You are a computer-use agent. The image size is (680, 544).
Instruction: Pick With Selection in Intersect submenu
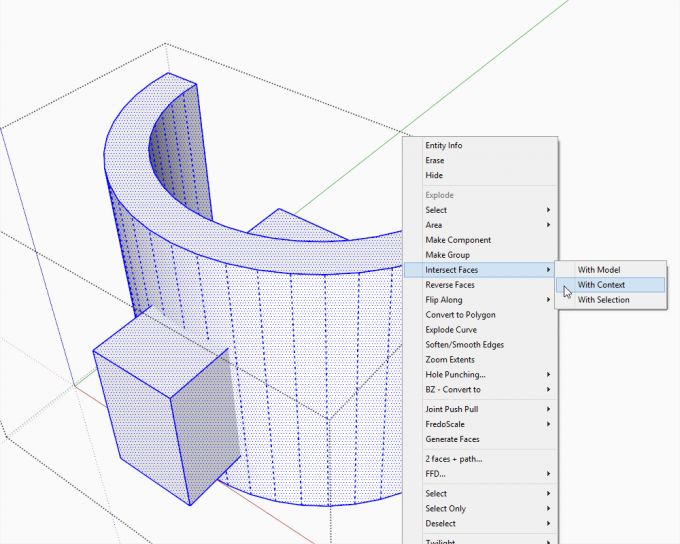pos(603,300)
